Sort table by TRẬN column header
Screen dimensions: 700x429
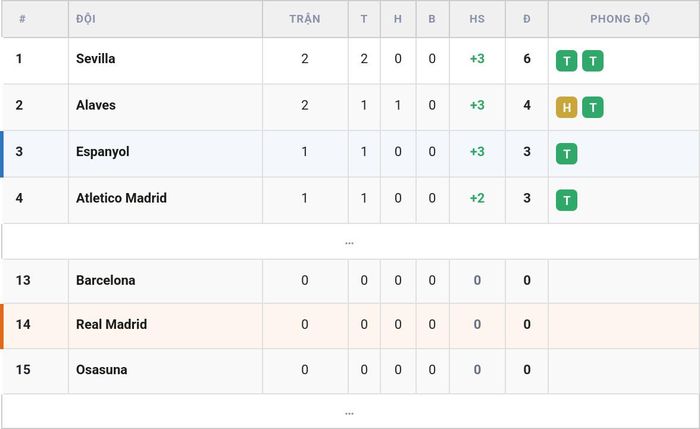point(304,19)
